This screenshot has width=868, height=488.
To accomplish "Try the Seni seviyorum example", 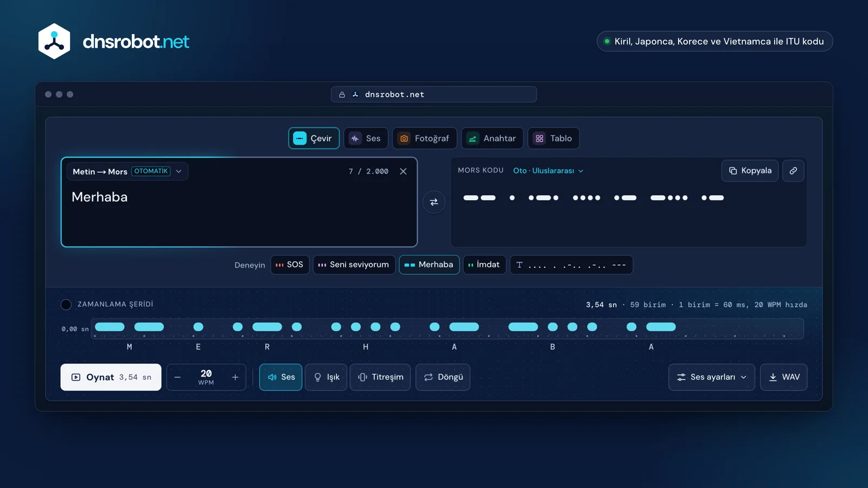I will pyautogui.click(x=354, y=265).
